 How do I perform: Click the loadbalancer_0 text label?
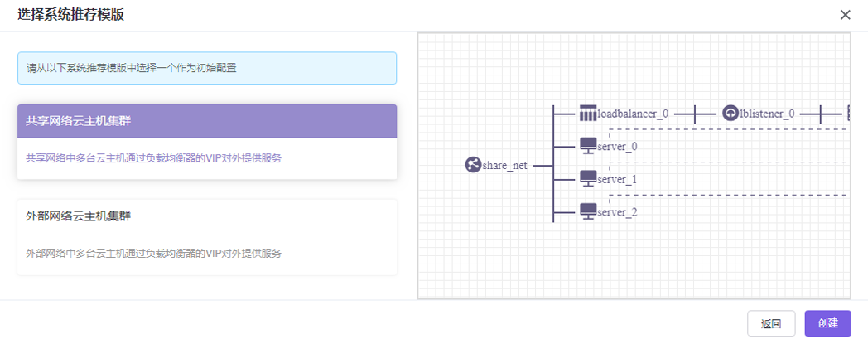[633, 114]
